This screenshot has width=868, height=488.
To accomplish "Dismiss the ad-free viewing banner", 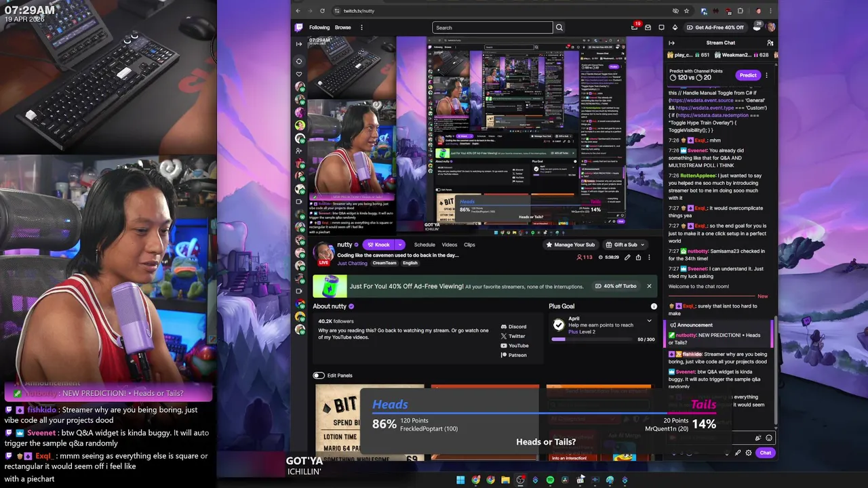I will tap(649, 286).
